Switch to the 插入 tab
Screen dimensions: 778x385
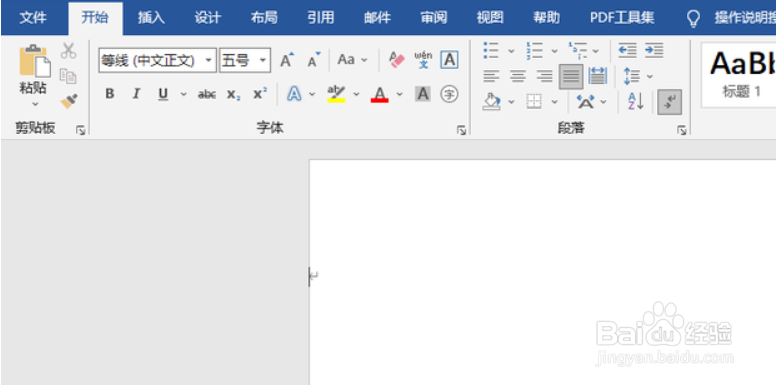[151, 18]
